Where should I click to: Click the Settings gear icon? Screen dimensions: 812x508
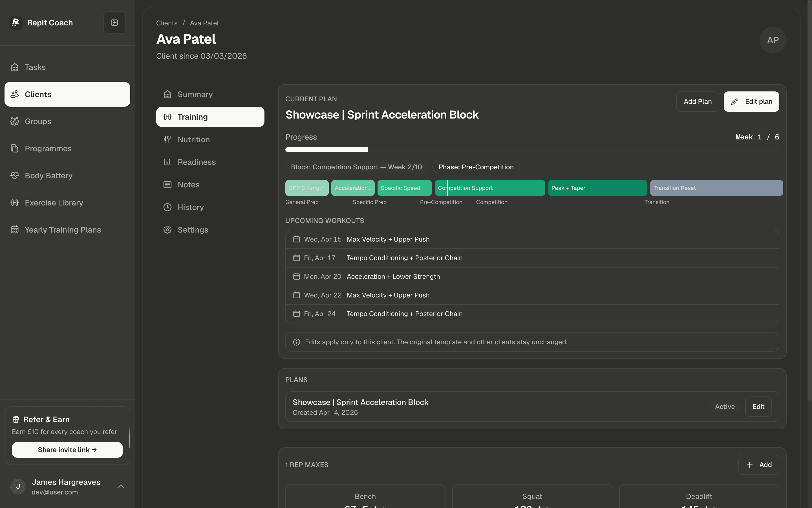coord(167,230)
